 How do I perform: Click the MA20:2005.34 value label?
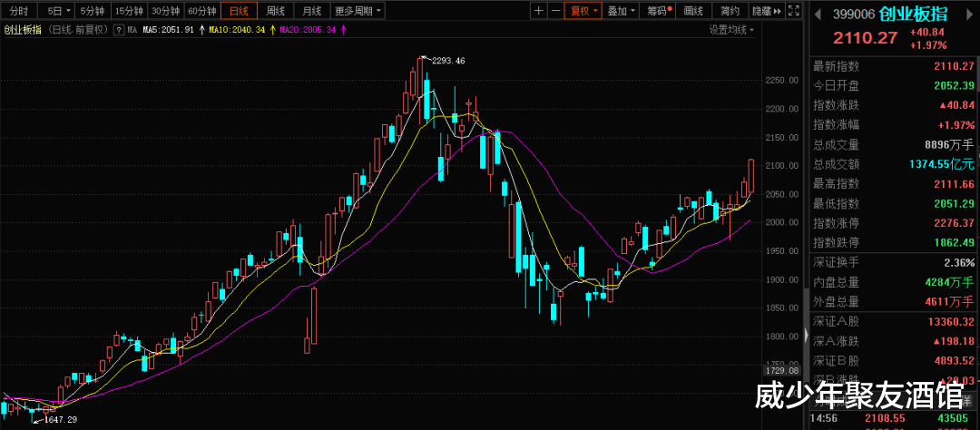[309, 29]
